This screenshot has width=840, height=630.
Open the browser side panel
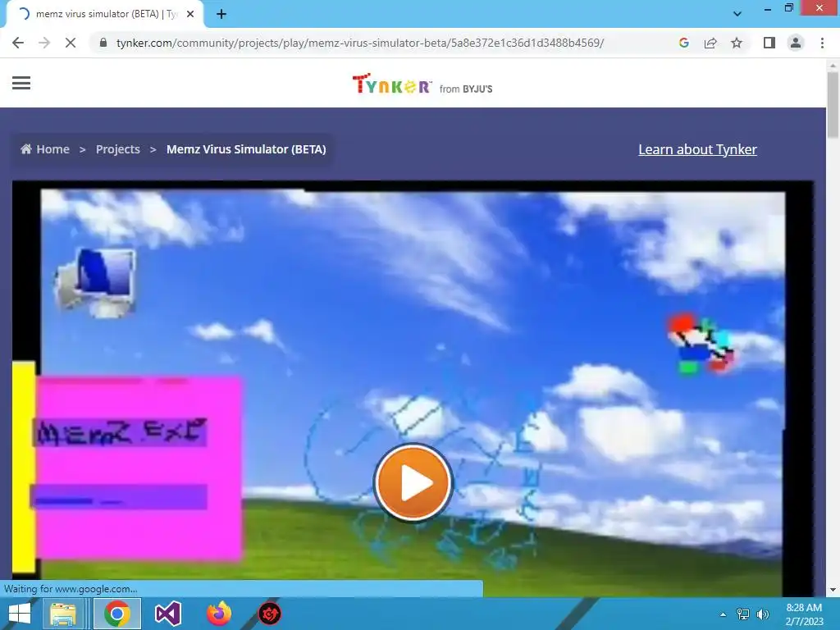click(x=769, y=43)
